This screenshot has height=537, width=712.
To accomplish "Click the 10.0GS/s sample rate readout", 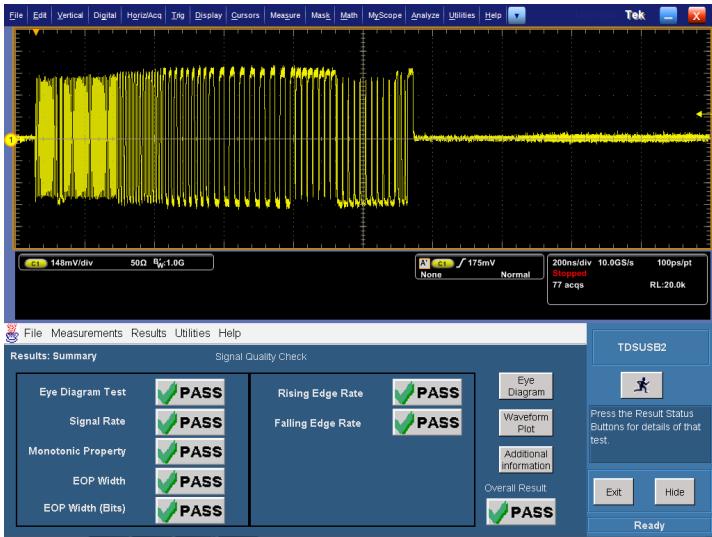I will click(x=615, y=263).
